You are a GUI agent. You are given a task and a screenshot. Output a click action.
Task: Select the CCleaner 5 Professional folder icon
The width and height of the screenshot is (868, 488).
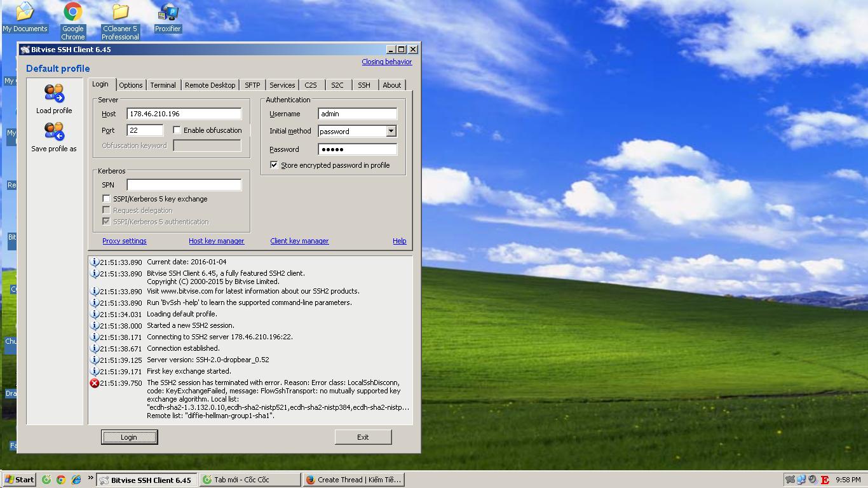coord(120,21)
